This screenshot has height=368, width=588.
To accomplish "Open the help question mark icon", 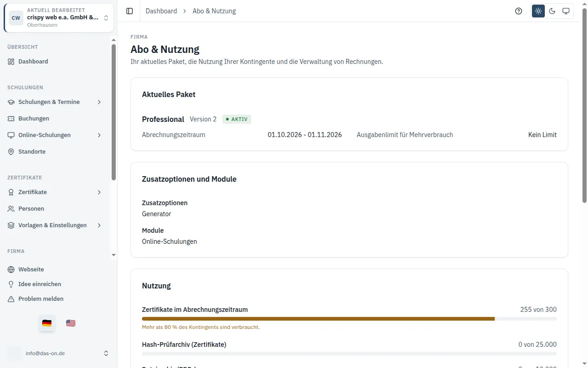I will [x=519, y=11].
